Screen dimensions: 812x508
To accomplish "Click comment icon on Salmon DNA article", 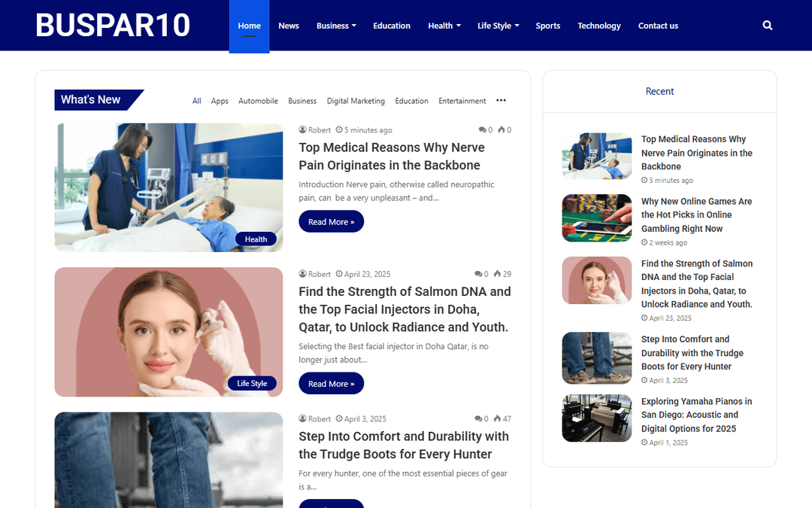I will tap(478, 274).
